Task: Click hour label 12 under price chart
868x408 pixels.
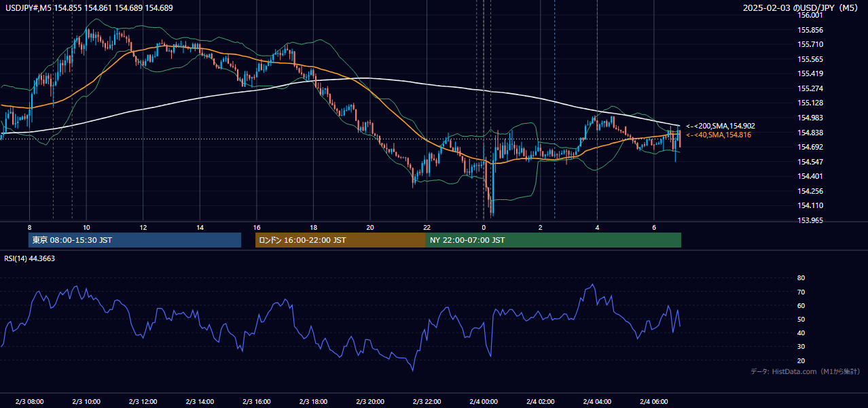Action: [x=143, y=227]
